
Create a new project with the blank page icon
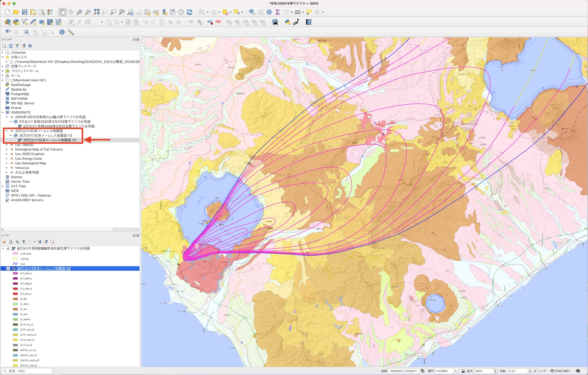pyautogui.click(x=8, y=12)
